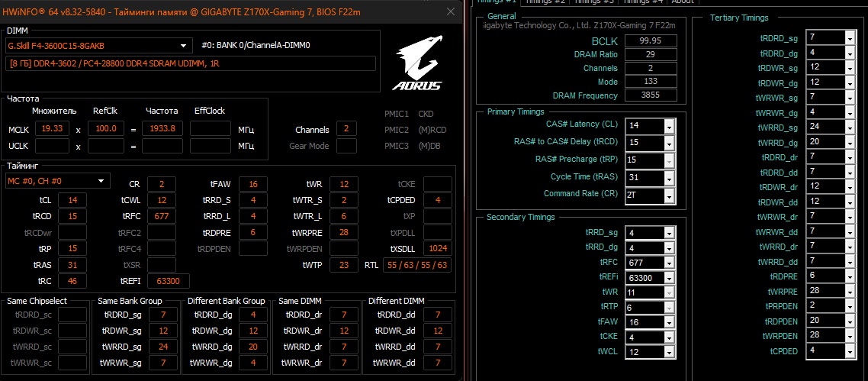
Task: Click the tWR value 12 in HWiNFO
Action: [x=344, y=184]
